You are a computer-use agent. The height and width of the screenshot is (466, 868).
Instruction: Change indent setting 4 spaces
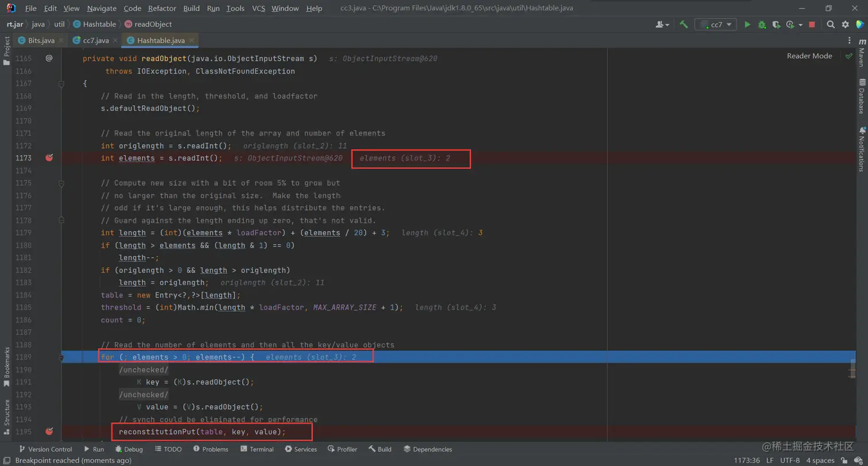click(820, 461)
